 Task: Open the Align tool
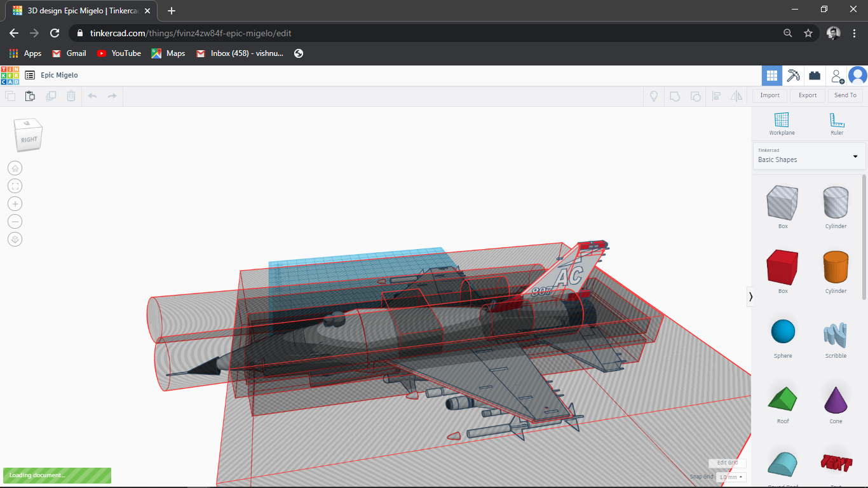[x=717, y=95]
